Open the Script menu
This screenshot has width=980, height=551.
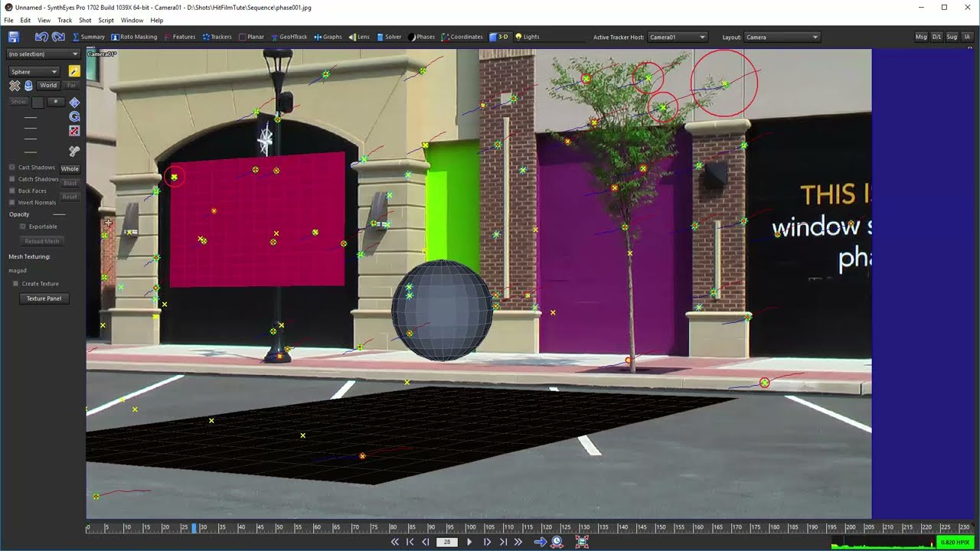click(x=106, y=20)
